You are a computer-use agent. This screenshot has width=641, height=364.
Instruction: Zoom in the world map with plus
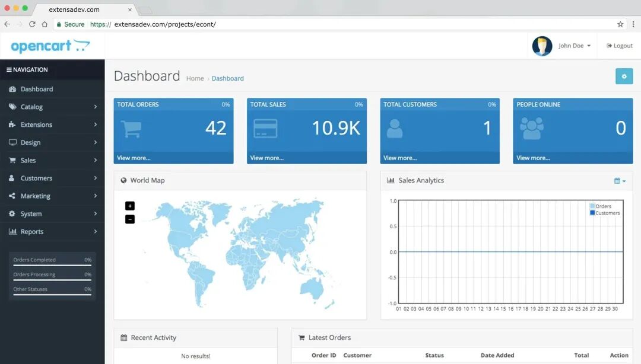129,206
